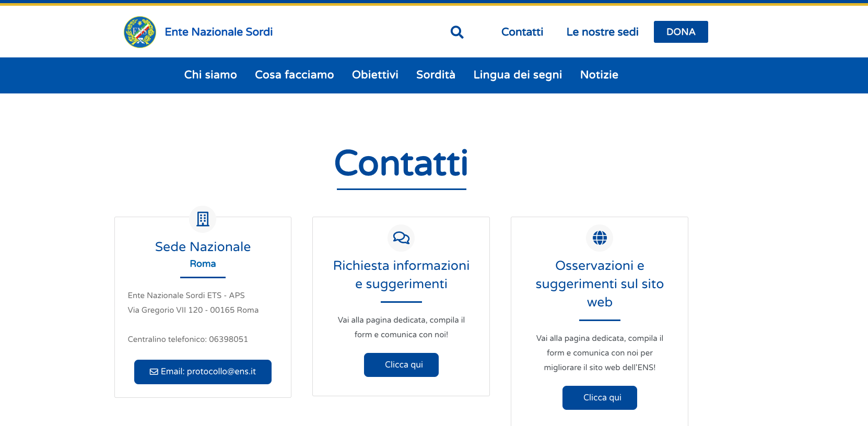
Task: Click the chat bubbles icon
Action: click(x=401, y=238)
